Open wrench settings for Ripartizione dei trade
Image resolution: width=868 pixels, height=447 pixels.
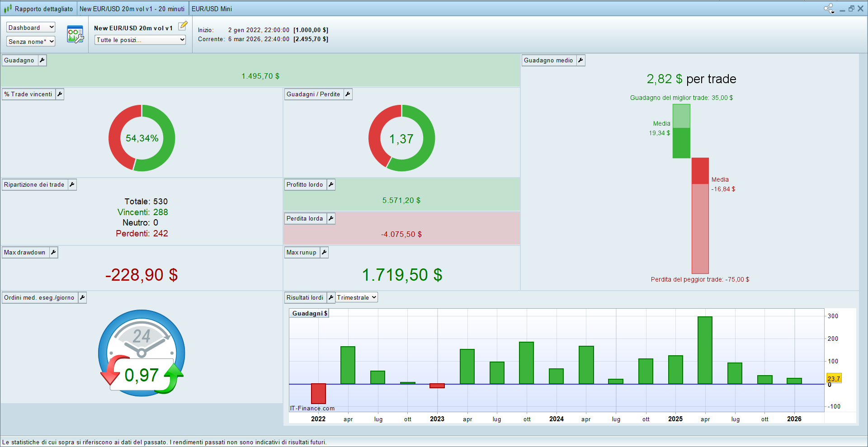72,184
